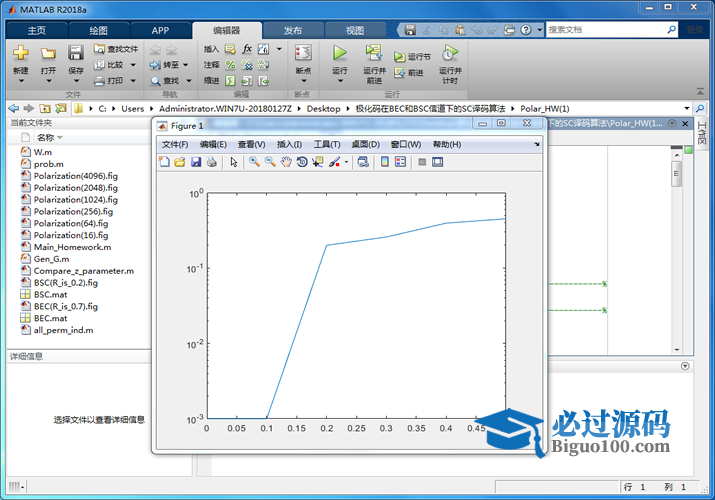
Task: Open file using the Open folder icon
Action: 48,53
